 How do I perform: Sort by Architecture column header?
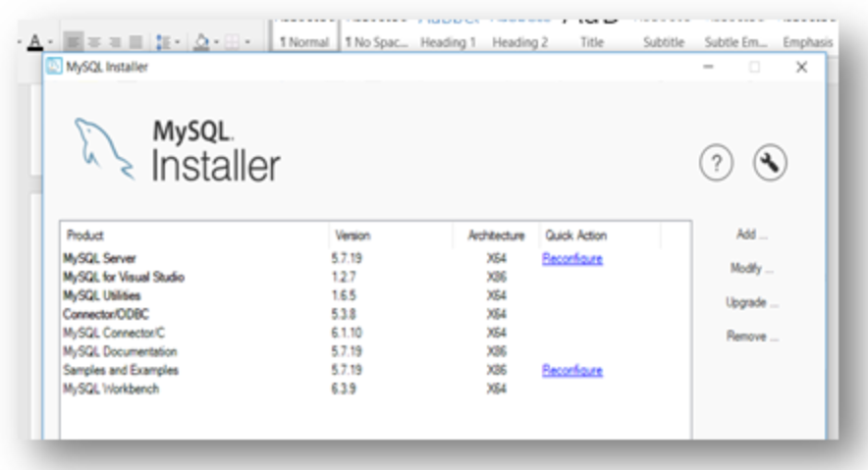[x=496, y=235]
